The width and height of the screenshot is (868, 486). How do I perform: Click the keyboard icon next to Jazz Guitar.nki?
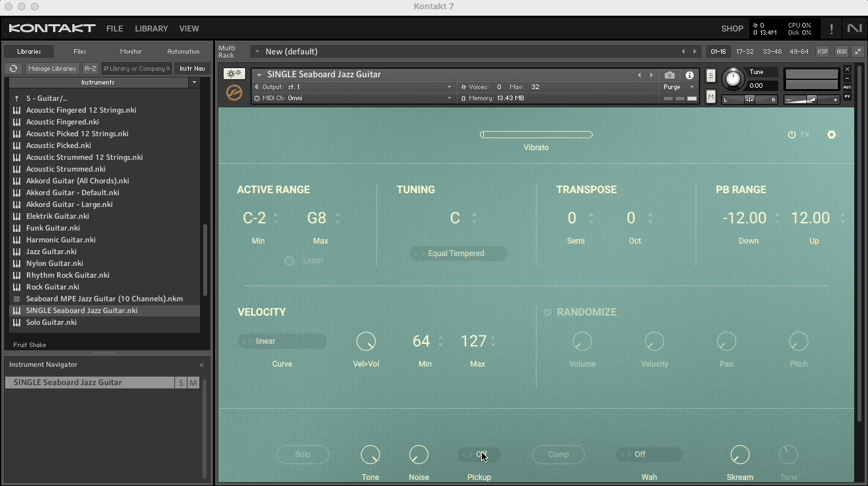point(16,252)
